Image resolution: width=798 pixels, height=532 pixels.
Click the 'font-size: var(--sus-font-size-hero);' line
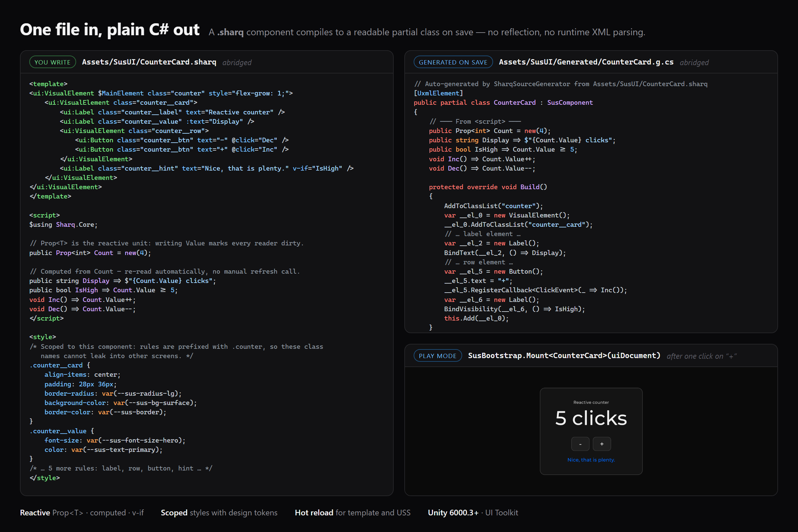pos(115,440)
